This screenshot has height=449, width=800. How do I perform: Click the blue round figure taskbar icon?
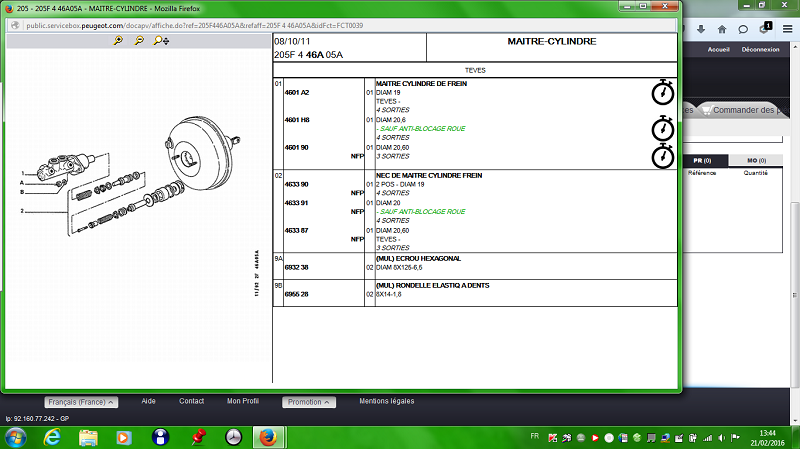pyautogui.click(x=160, y=437)
